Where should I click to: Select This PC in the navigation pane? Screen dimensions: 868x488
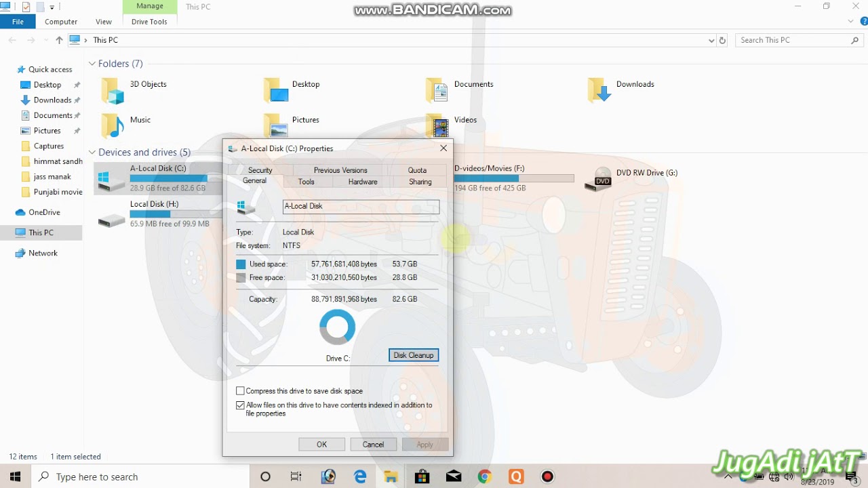coord(41,232)
